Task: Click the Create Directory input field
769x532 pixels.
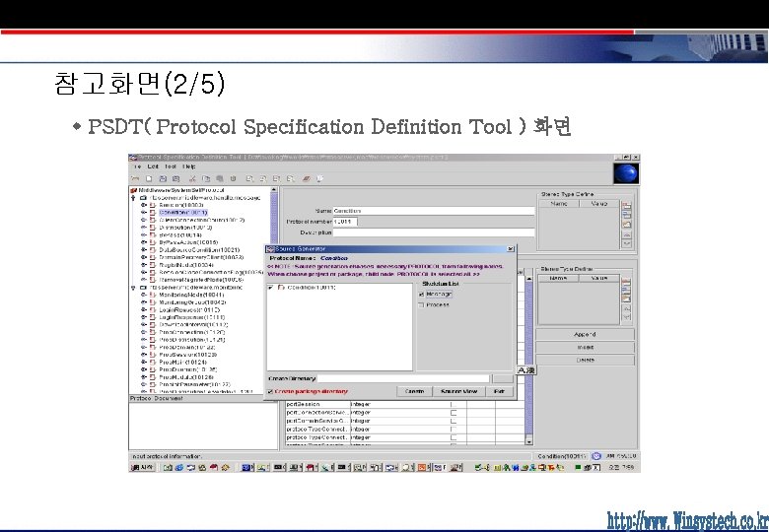Action: (x=403, y=378)
